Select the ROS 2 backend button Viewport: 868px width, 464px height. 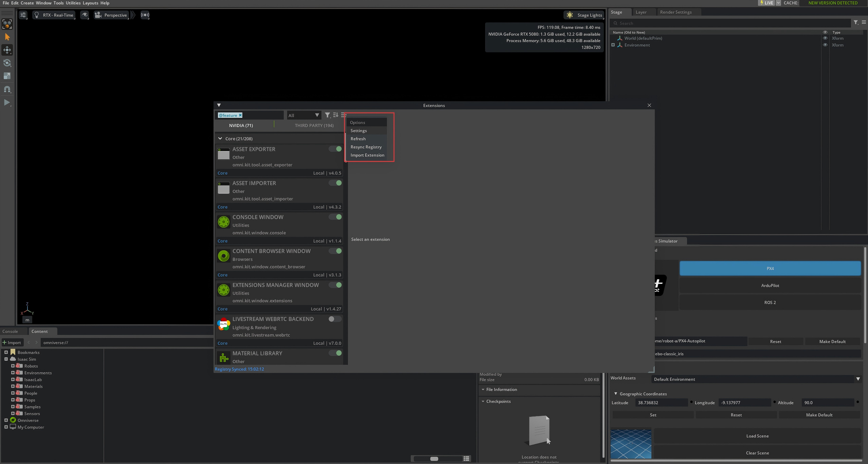pos(770,302)
